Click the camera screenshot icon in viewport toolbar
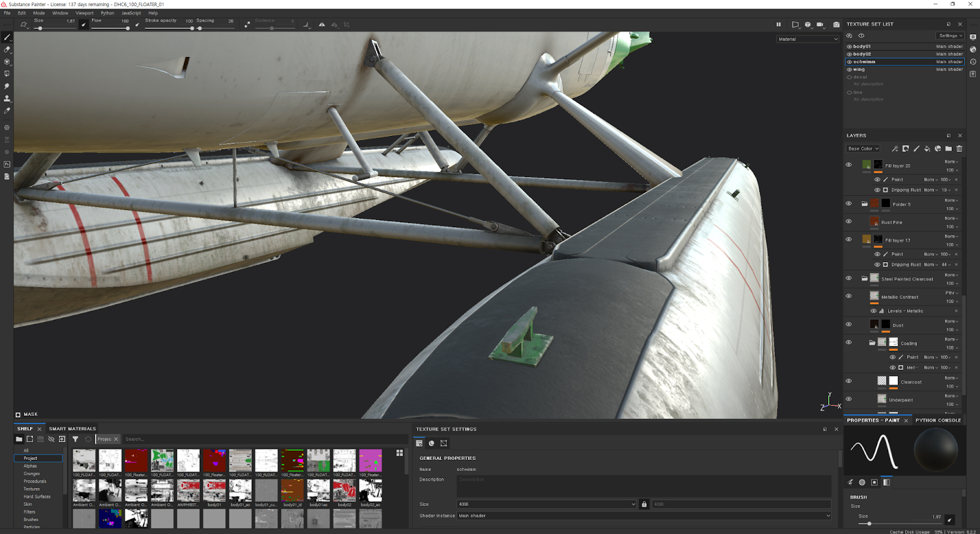This screenshot has height=534, width=980. [836, 24]
